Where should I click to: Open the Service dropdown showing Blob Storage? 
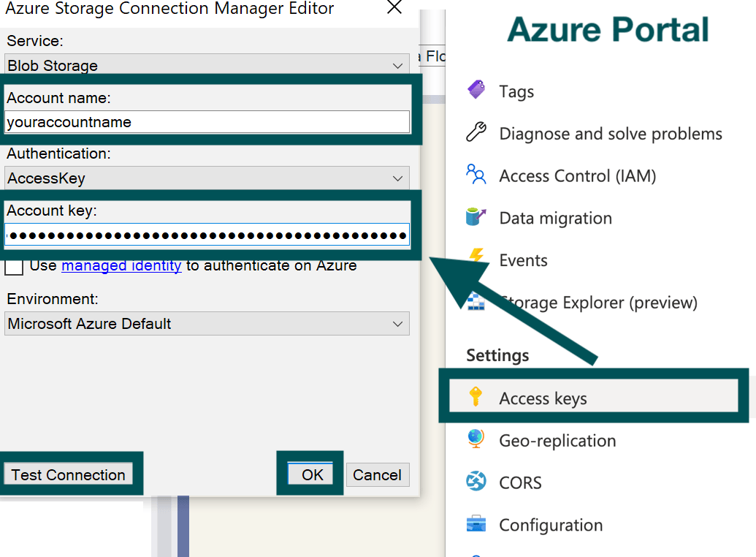[207, 65]
